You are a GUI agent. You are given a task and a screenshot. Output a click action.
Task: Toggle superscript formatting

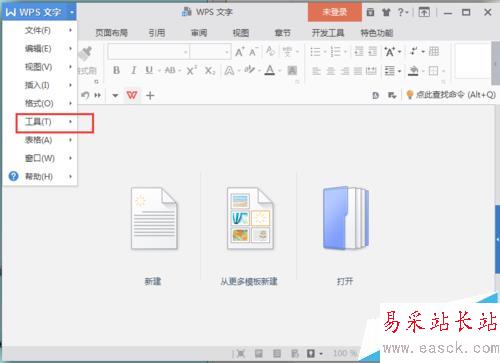click(192, 71)
